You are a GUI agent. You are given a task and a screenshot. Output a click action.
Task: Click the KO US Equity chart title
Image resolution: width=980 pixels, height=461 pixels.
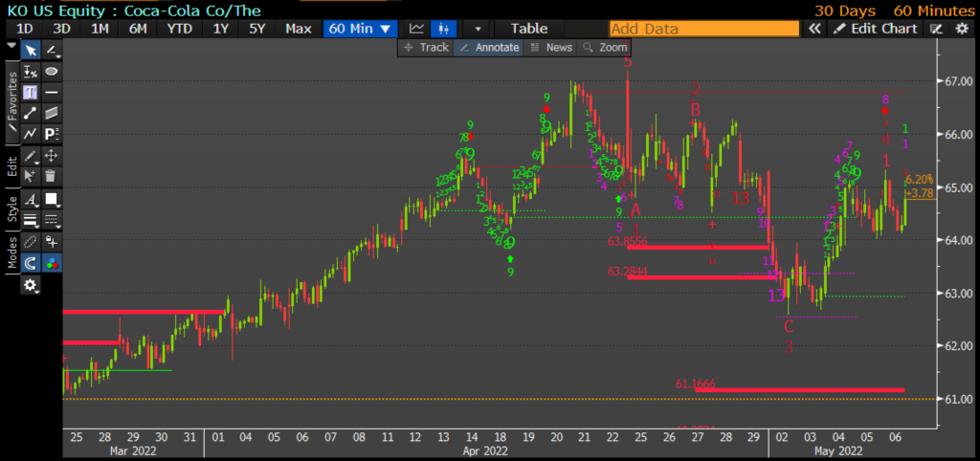click(x=134, y=11)
